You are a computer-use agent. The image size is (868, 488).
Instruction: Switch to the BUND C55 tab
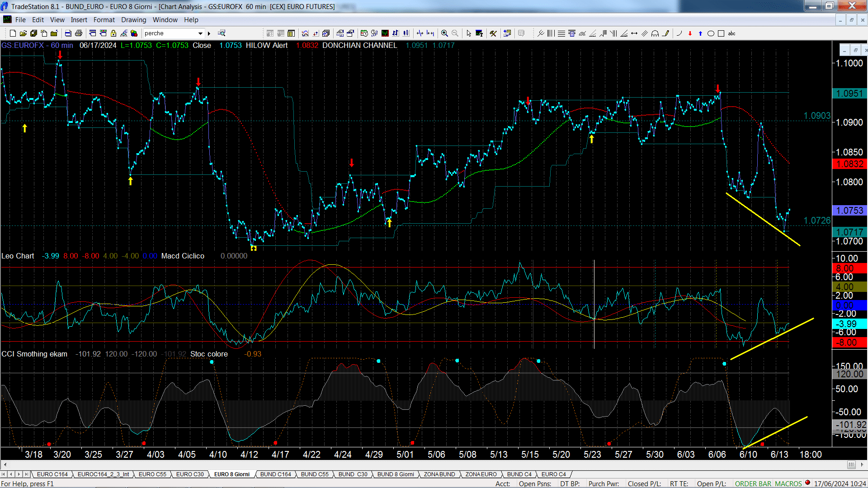point(315,474)
